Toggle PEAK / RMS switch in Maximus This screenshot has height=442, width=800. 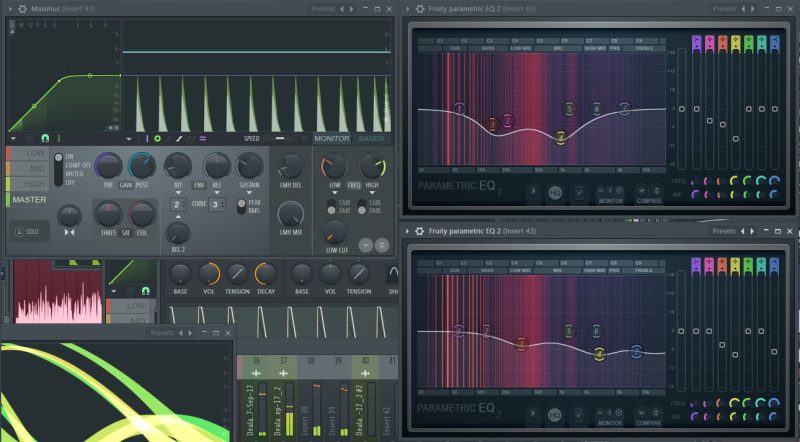241,206
